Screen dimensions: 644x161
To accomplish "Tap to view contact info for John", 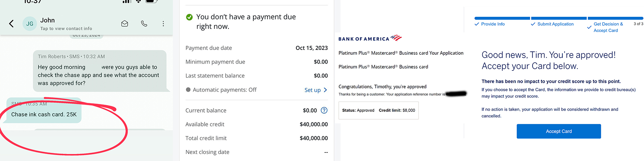I will click(x=66, y=29).
